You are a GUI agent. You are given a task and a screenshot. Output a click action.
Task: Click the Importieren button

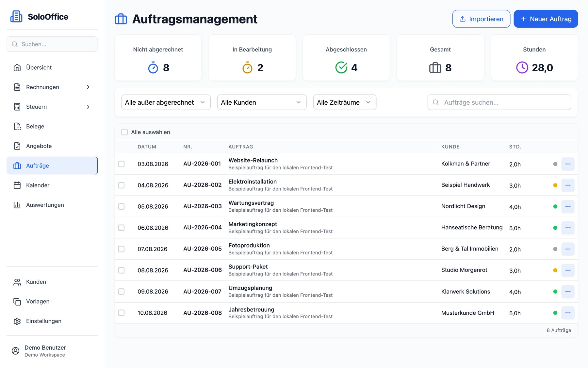click(x=481, y=19)
